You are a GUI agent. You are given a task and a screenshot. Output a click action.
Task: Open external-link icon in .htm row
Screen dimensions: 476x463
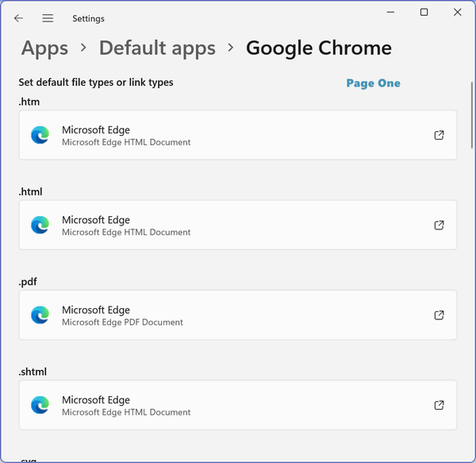(439, 135)
